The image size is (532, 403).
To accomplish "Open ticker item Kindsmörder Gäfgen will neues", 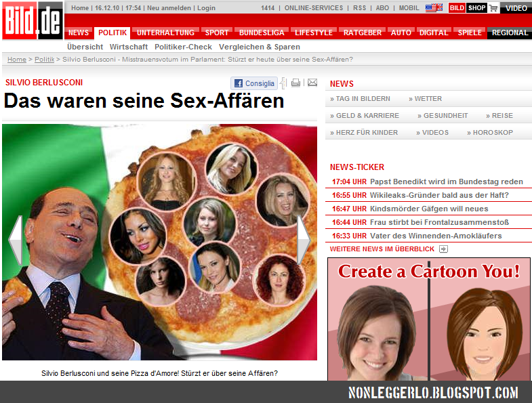I will pos(428,209).
